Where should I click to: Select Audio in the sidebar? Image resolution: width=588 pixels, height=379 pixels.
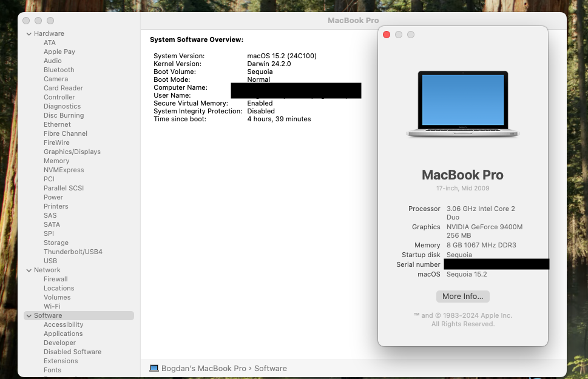tap(53, 61)
